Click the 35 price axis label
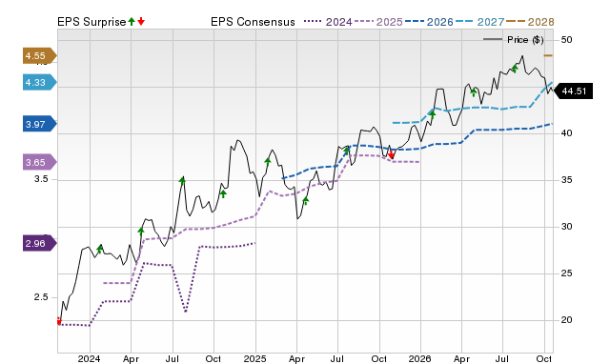 tap(566, 180)
